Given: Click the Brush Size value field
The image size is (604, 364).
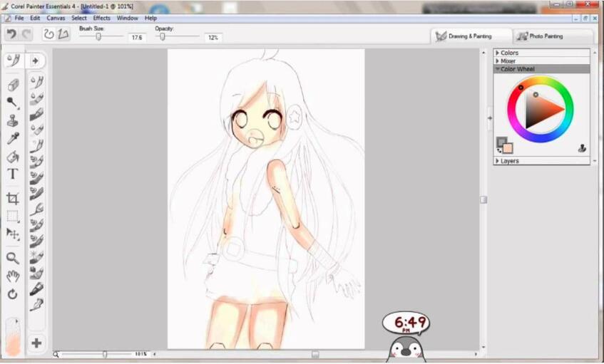Looking at the screenshot, I should pos(136,37).
